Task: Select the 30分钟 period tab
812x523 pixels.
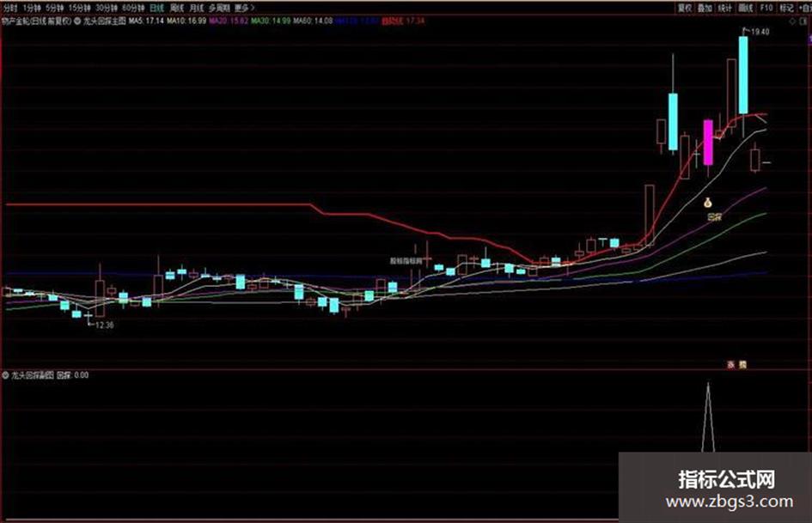Action: click(x=107, y=8)
